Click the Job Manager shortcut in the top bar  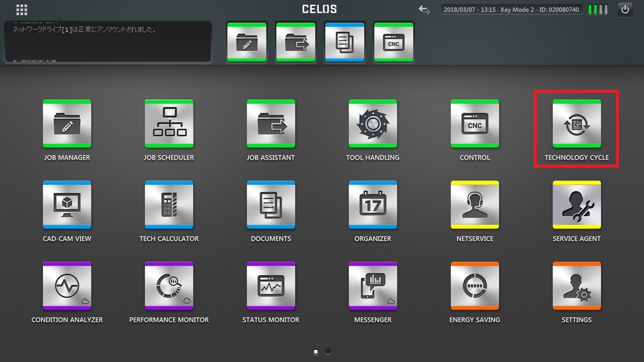coord(247,42)
